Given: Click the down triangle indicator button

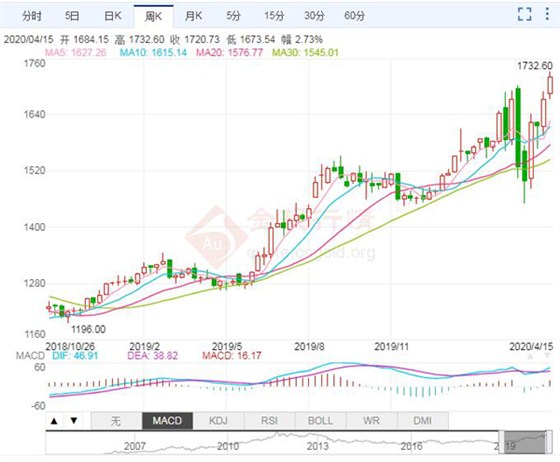Looking at the screenshot, I should click(x=74, y=421).
